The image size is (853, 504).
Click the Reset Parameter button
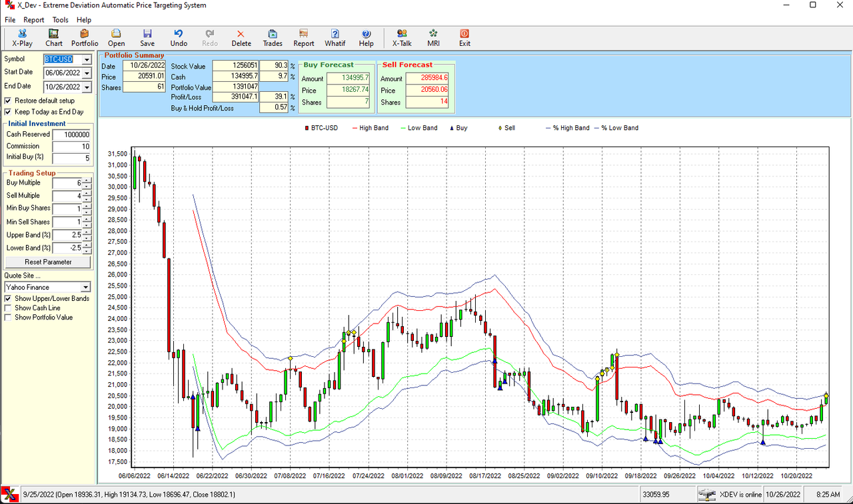tap(48, 262)
